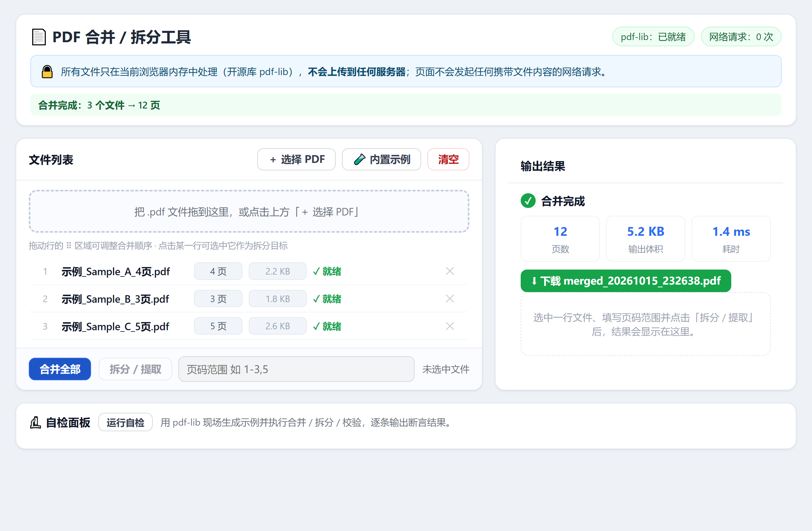The width and height of the screenshot is (812, 531).
Task: Click the 1.8 KB size badge
Action: [x=277, y=299]
